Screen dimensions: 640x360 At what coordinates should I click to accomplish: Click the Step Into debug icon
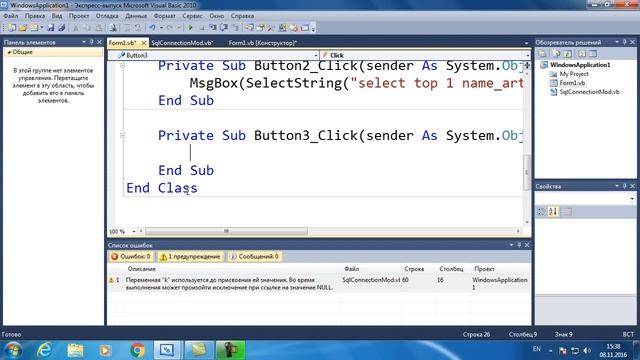point(213,28)
